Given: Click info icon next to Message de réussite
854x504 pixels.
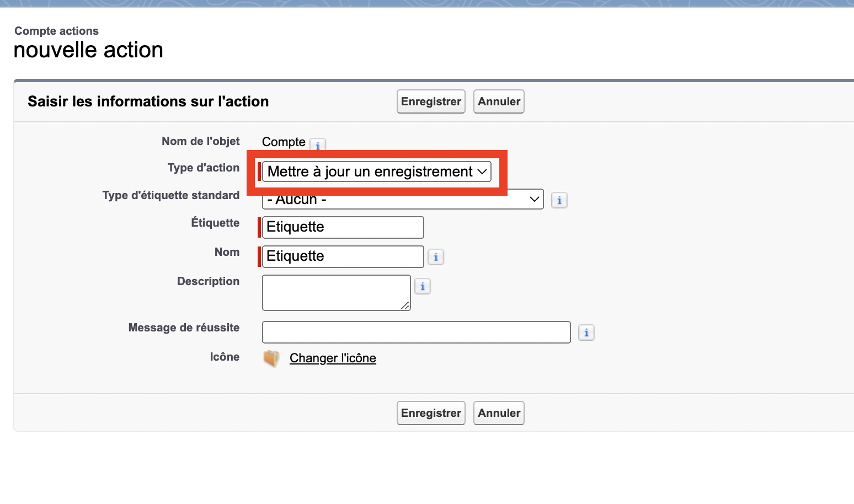Looking at the screenshot, I should tap(586, 333).
